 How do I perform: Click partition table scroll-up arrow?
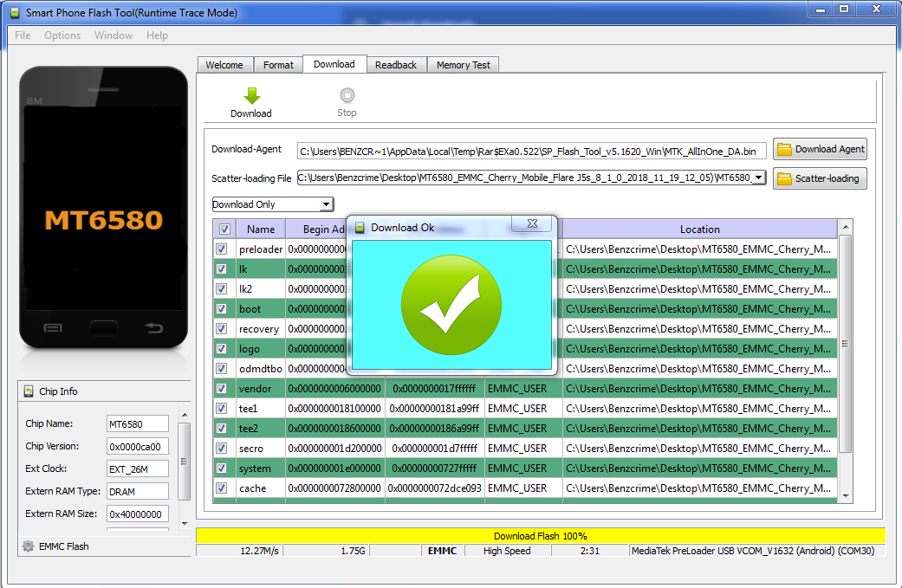tap(845, 227)
